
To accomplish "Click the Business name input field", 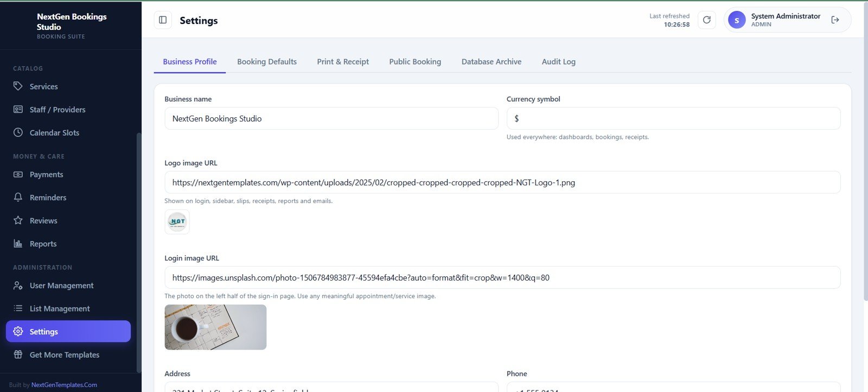I will click(331, 118).
